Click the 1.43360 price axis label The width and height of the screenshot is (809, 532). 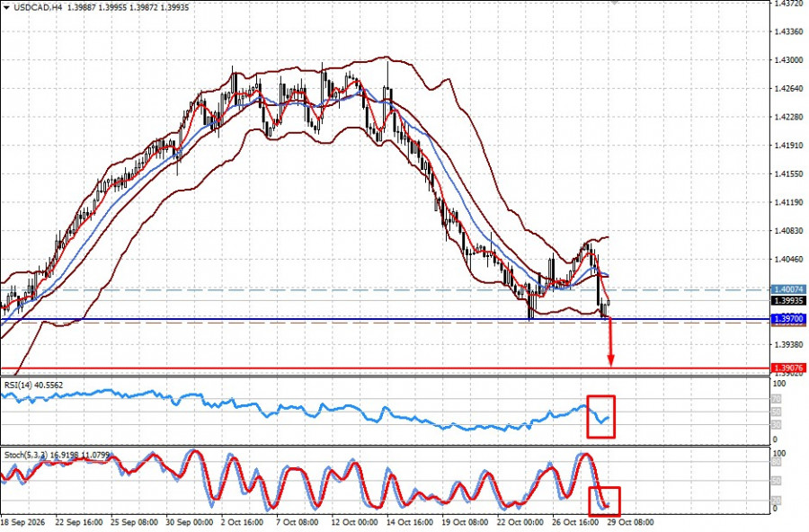pos(789,31)
